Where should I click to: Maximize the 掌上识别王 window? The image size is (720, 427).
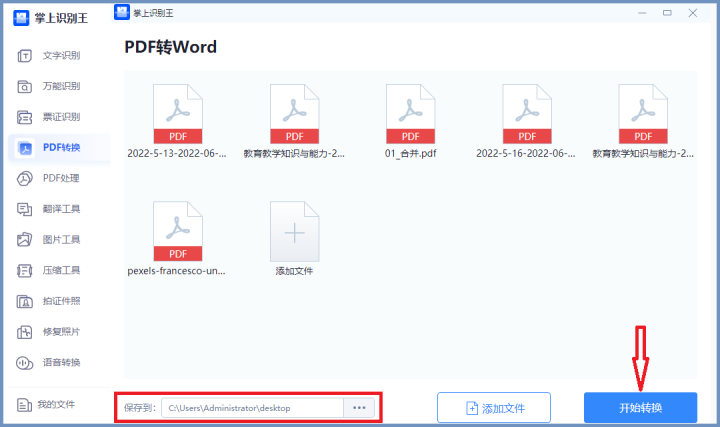667,13
